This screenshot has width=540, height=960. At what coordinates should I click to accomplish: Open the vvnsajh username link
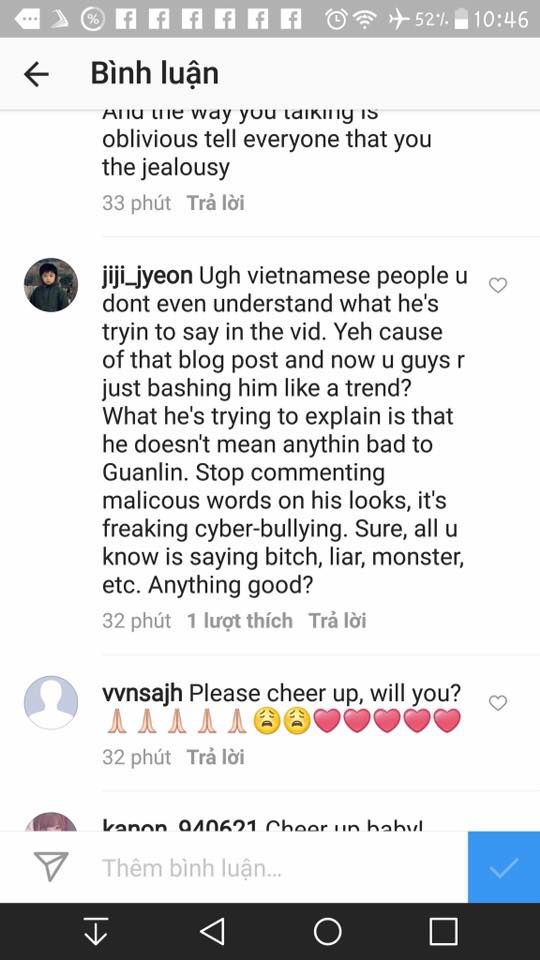tap(142, 694)
